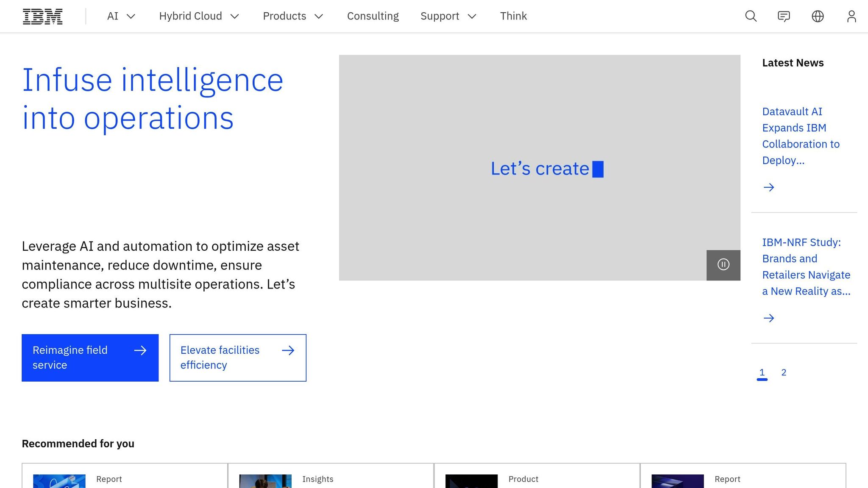Screen dimensions: 868x488
Task: Click arrow under Datavault AI news
Action: coord(768,187)
